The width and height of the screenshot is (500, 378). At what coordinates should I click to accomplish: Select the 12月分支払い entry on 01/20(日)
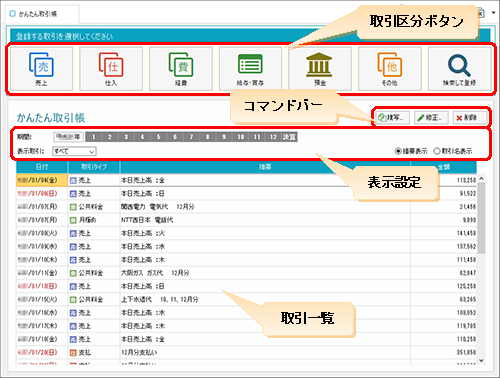139,352
